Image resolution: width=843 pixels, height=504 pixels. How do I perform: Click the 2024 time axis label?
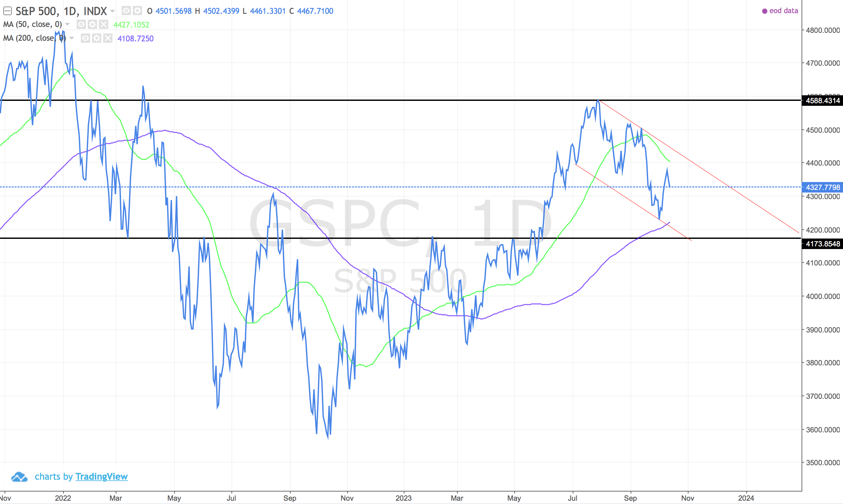point(746,498)
